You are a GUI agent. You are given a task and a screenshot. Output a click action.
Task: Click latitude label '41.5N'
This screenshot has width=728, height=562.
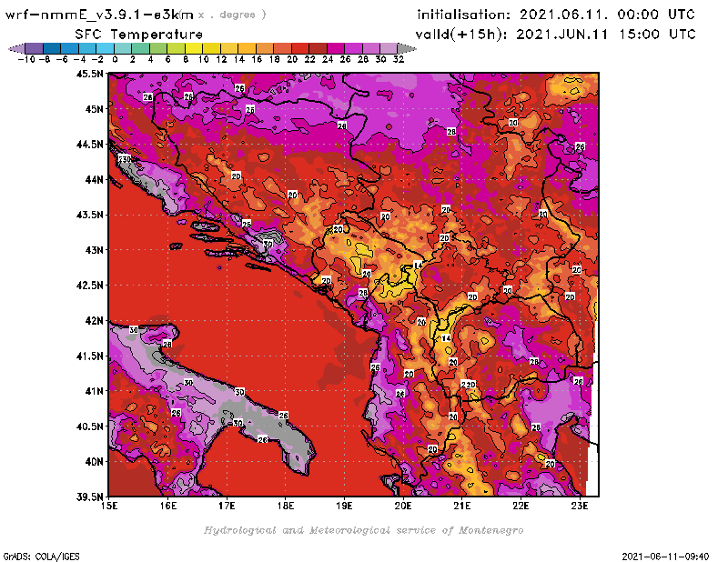(90, 356)
